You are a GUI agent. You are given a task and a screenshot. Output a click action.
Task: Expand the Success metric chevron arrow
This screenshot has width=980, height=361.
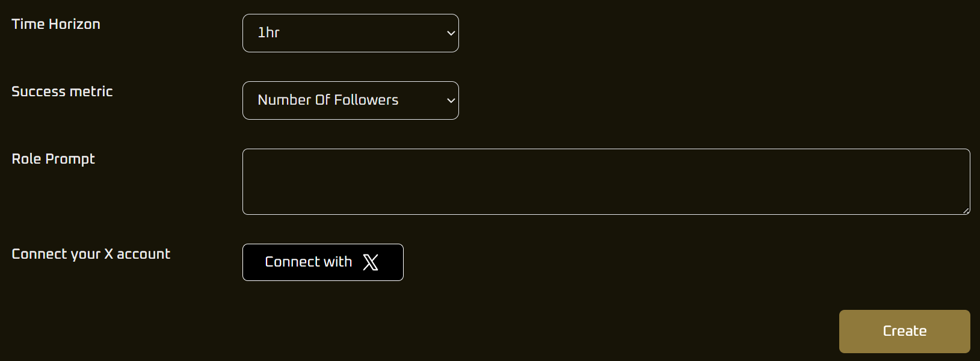click(451, 100)
